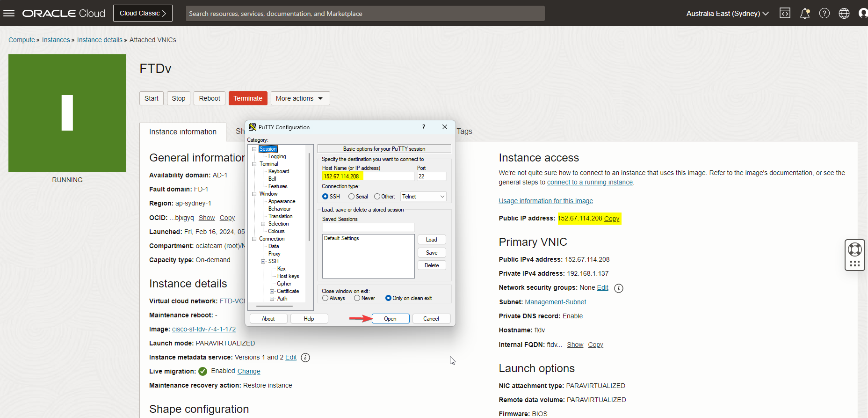
Task: Click the Cancel button in PuTTY
Action: (431, 319)
